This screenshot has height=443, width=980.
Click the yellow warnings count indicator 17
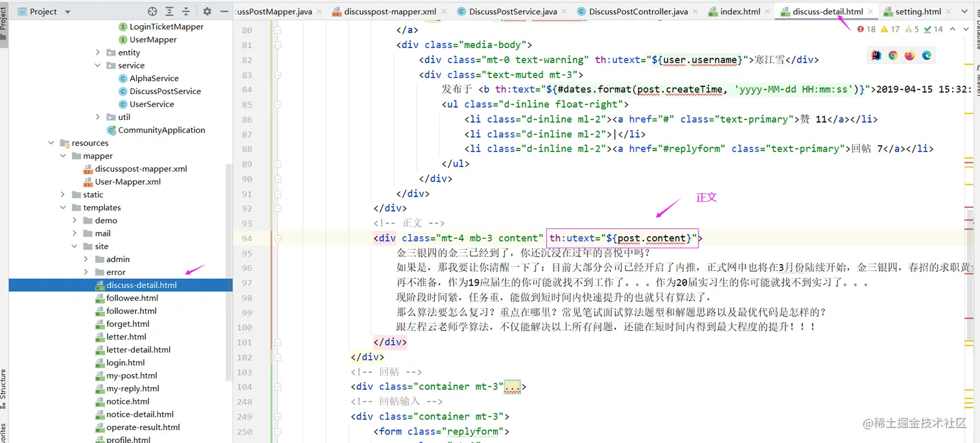[x=890, y=29]
